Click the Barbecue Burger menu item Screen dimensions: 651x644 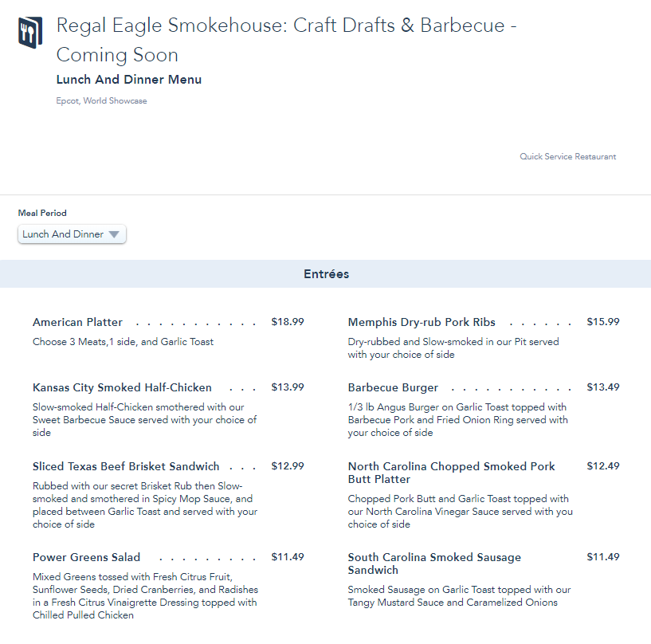coord(393,388)
